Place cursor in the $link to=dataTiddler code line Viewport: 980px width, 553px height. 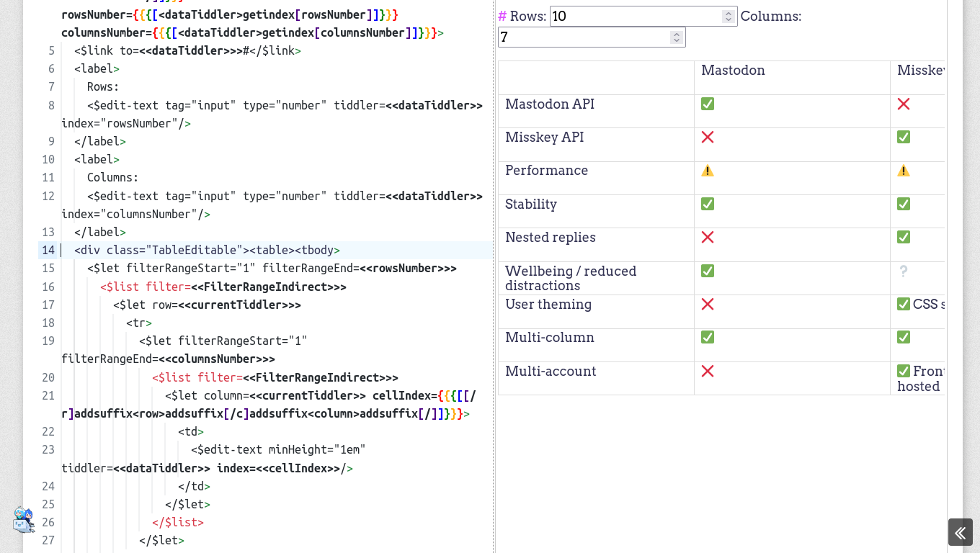(187, 50)
